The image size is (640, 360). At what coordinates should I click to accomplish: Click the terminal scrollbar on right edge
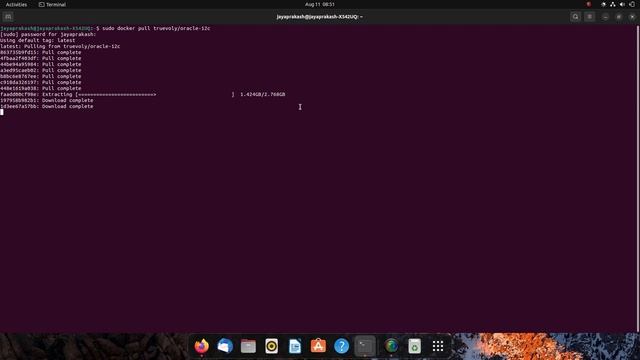pyautogui.click(x=638, y=179)
